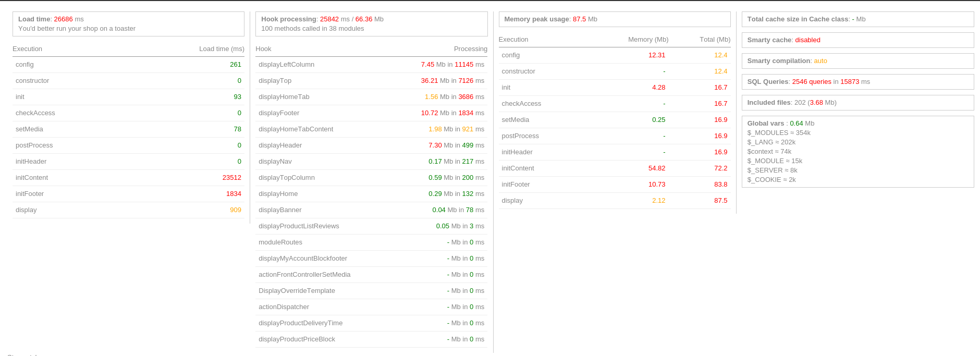Select displayHomeTabContent hook name
The height and width of the screenshot is (356, 980).
pos(296,129)
